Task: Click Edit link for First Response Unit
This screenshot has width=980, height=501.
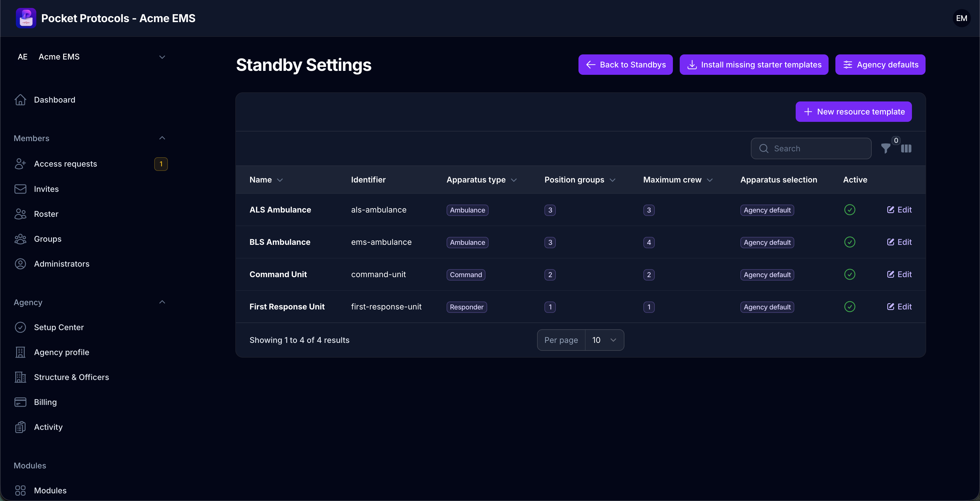Action: pos(899,307)
